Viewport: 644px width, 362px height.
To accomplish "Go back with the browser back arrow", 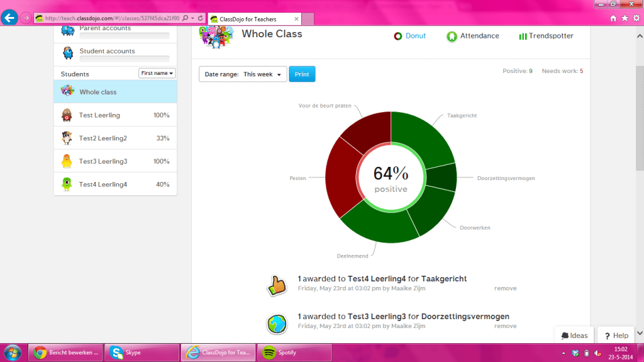I will [x=9, y=18].
